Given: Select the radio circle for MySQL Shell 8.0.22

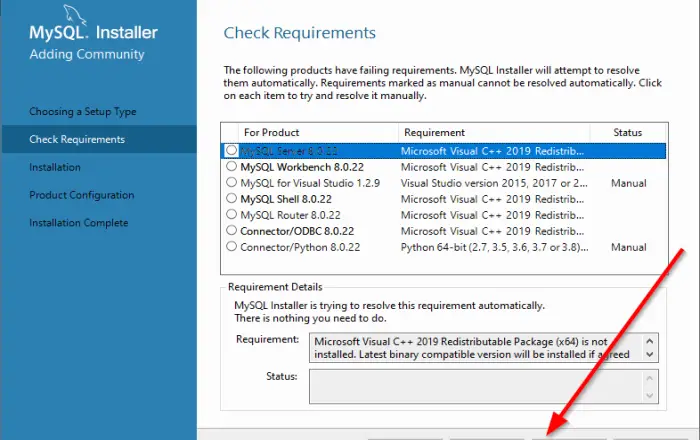Looking at the screenshot, I should 231,198.
